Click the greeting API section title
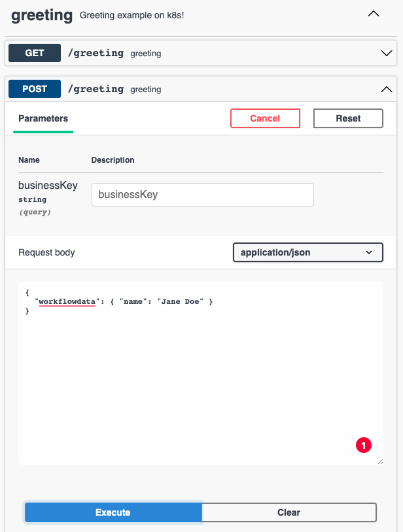This screenshot has width=403, height=532. [x=41, y=15]
